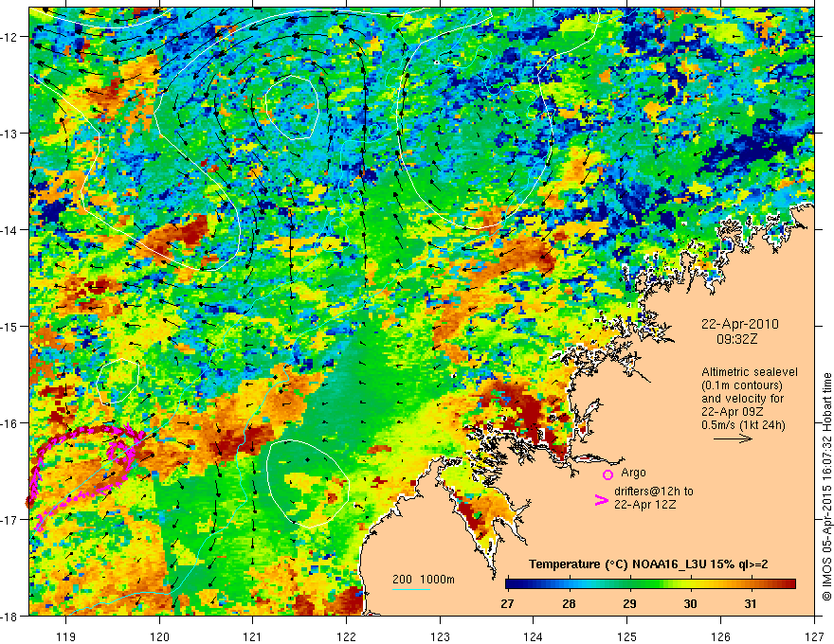834x644 pixels.
Task: Click the latitude axis label -12
Action: pos(9,37)
